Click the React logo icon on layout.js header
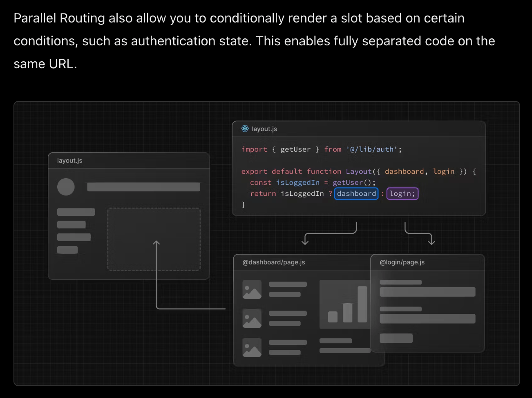The image size is (532, 398). click(245, 129)
